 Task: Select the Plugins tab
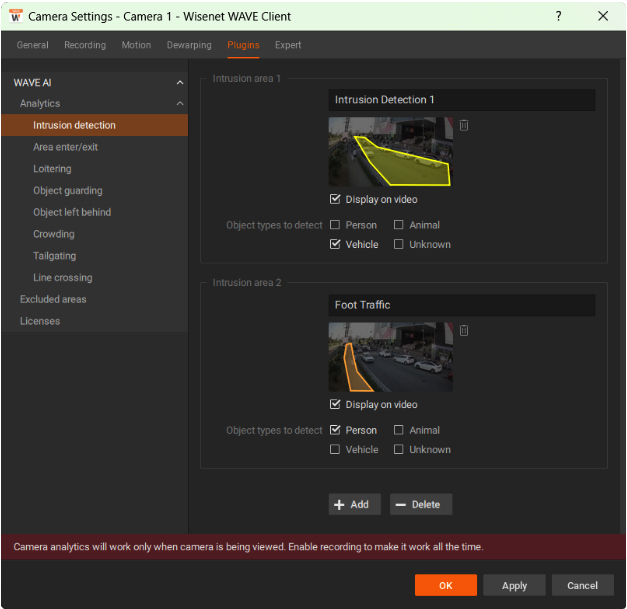(243, 45)
